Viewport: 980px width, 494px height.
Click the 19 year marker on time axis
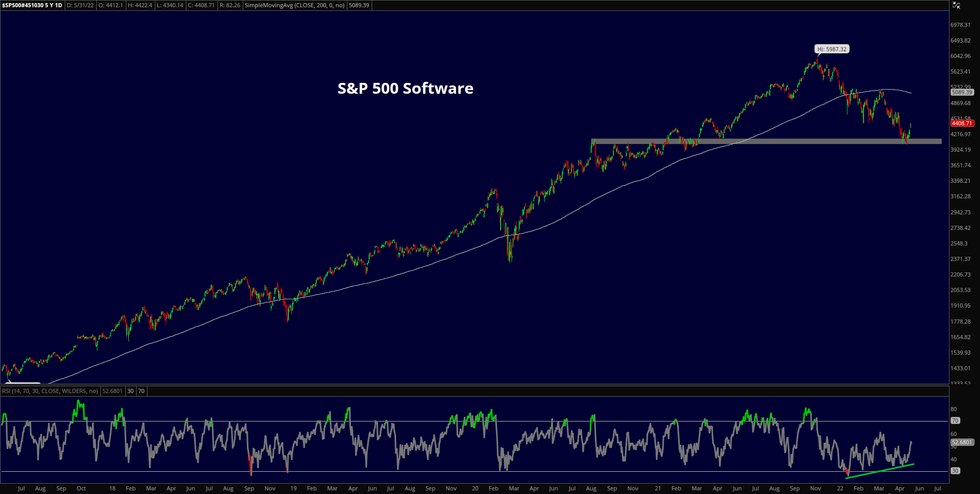point(294,488)
